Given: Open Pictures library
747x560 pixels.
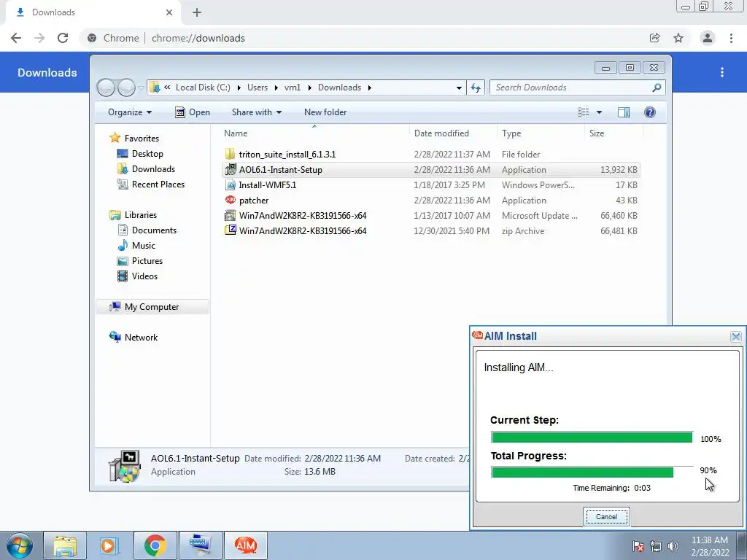Looking at the screenshot, I should [x=147, y=260].
